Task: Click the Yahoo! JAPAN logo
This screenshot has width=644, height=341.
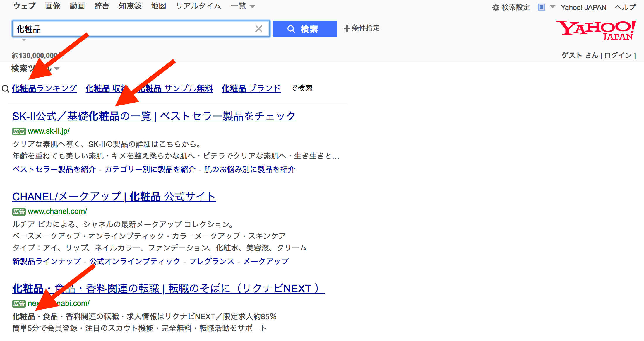Action: 596,30
